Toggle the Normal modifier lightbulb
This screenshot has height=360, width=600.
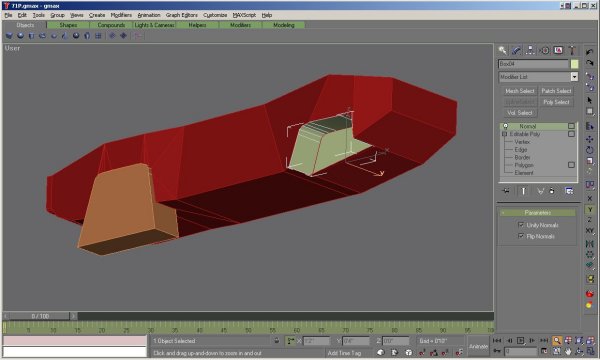coord(505,126)
